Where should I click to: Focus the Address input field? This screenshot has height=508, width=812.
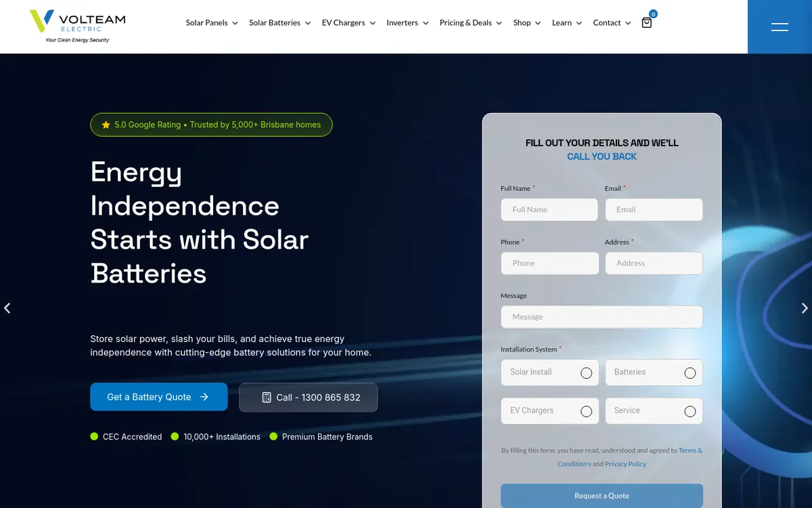[654, 263]
